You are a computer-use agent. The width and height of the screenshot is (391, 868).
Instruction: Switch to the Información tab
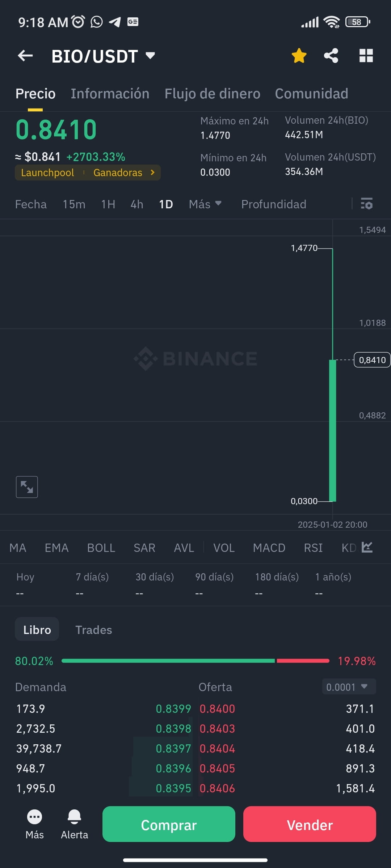[110, 94]
